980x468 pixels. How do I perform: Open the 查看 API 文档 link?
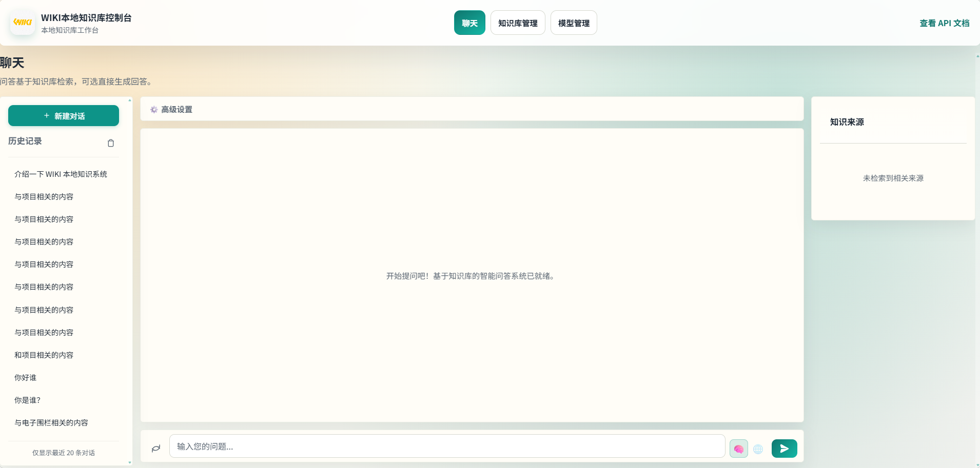[944, 23]
